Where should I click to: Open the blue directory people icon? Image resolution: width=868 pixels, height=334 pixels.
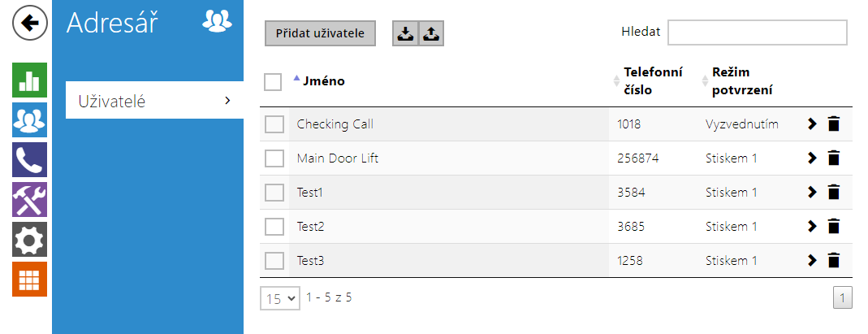click(x=30, y=119)
